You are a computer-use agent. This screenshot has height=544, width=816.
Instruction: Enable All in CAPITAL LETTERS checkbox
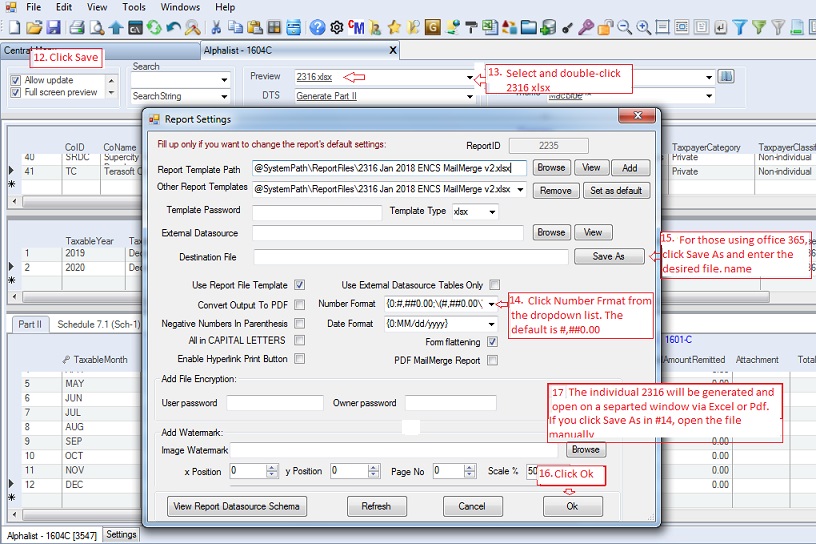tap(299, 340)
